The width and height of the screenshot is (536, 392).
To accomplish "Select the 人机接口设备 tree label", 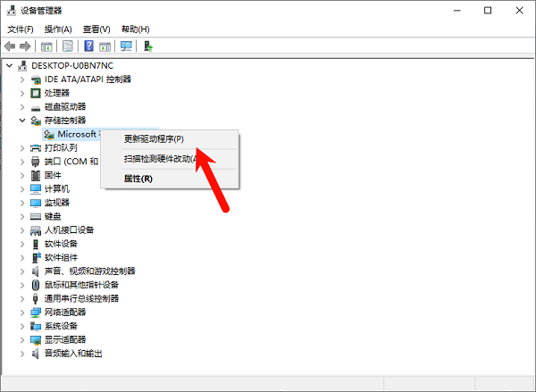I will (x=70, y=230).
